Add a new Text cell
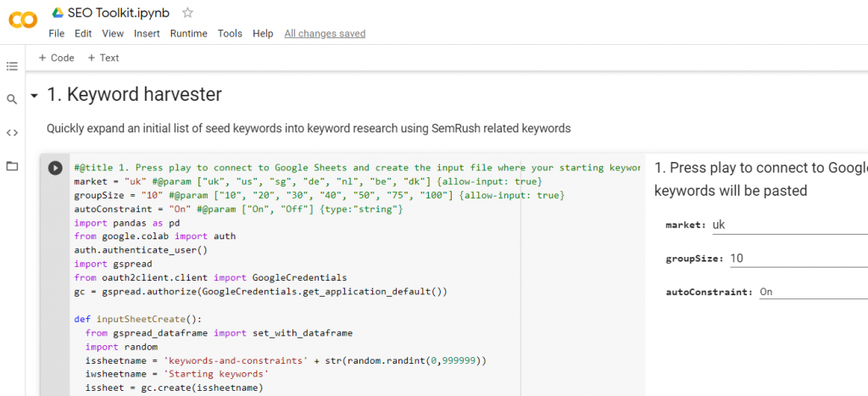The height and width of the screenshot is (396, 868). pos(103,58)
